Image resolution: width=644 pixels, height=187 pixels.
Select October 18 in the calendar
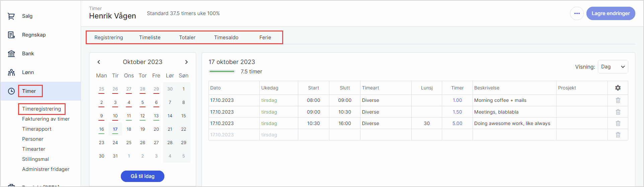(129, 129)
